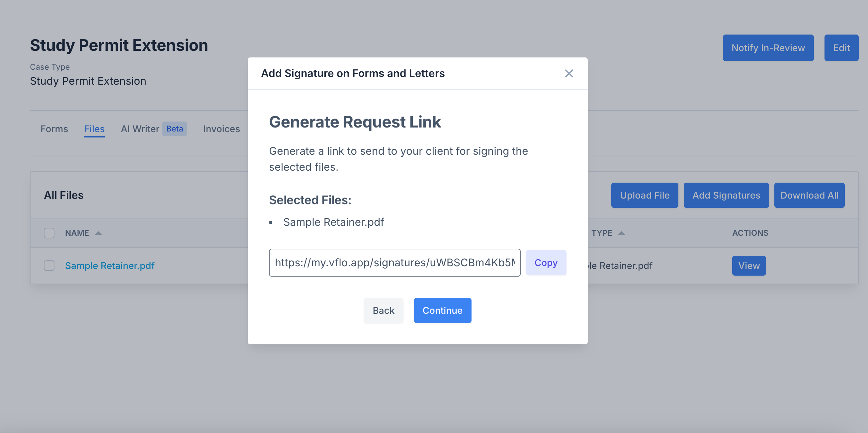Image resolution: width=868 pixels, height=433 pixels.
Task: Go back to the previous dialog step
Action: pos(383,310)
